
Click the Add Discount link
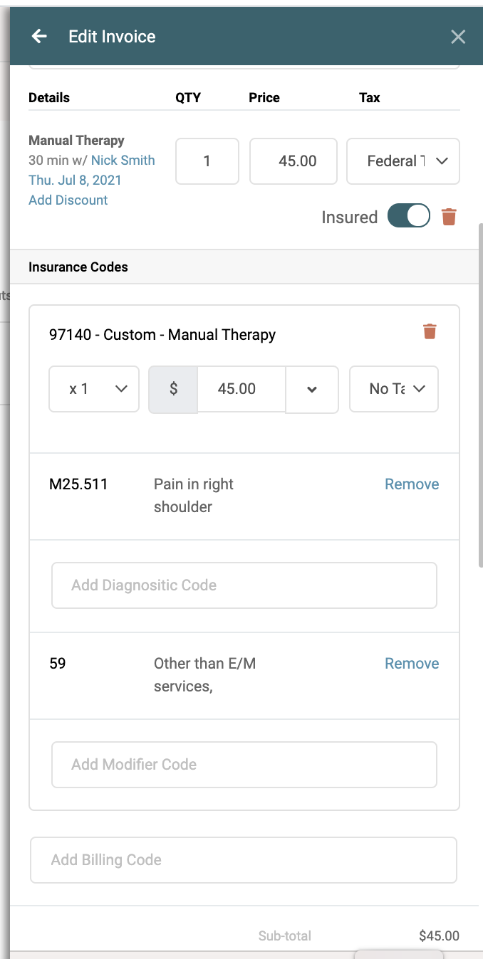68,200
